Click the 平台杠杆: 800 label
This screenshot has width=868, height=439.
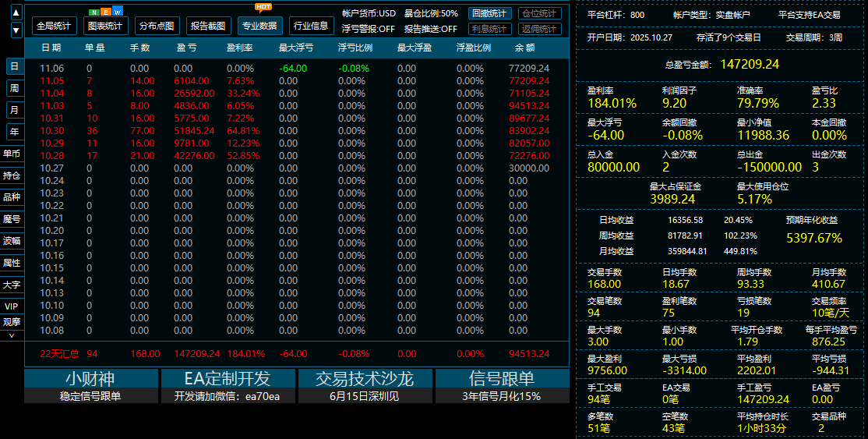[616, 15]
